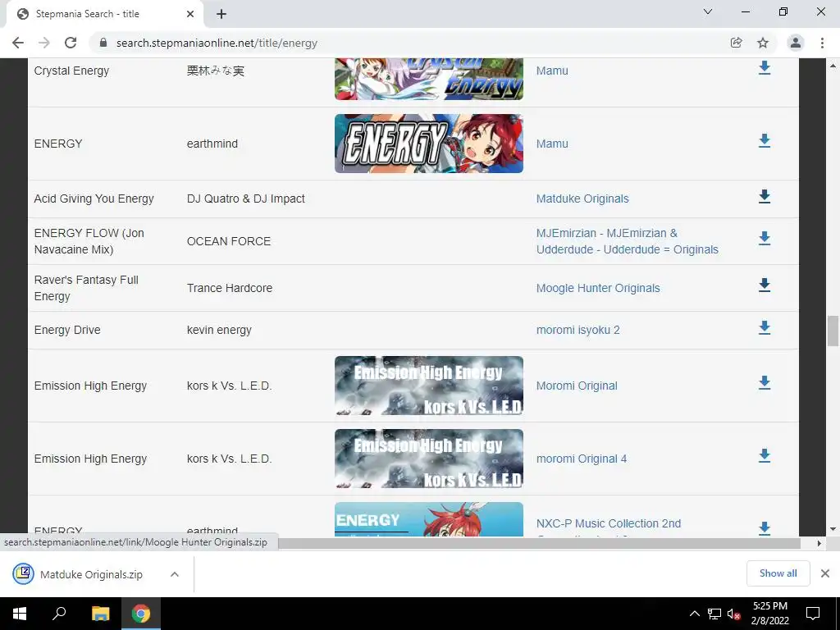Image resolution: width=840 pixels, height=630 pixels.
Task: Show hidden system tray icons
Action: click(694, 614)
